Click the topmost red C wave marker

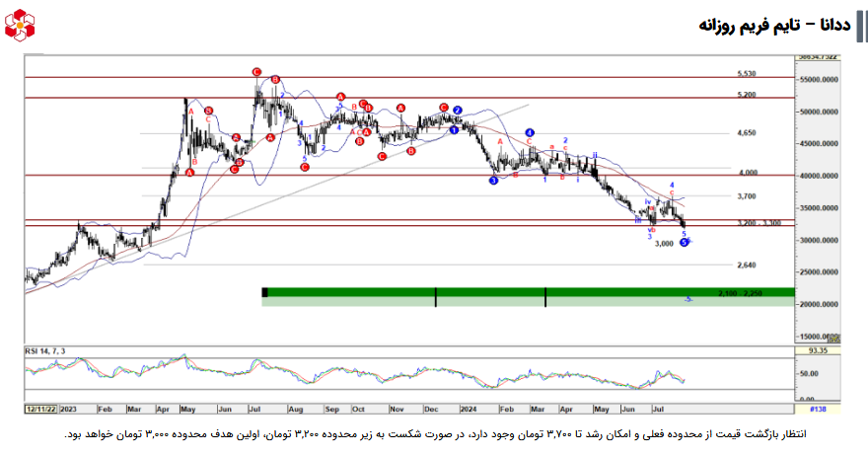coord(256,72)
